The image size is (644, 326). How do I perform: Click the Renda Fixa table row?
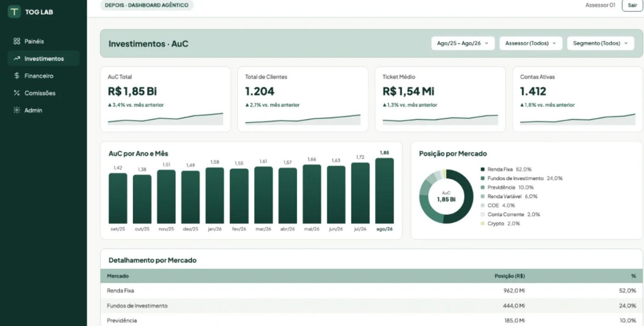[x=372, y=291]
